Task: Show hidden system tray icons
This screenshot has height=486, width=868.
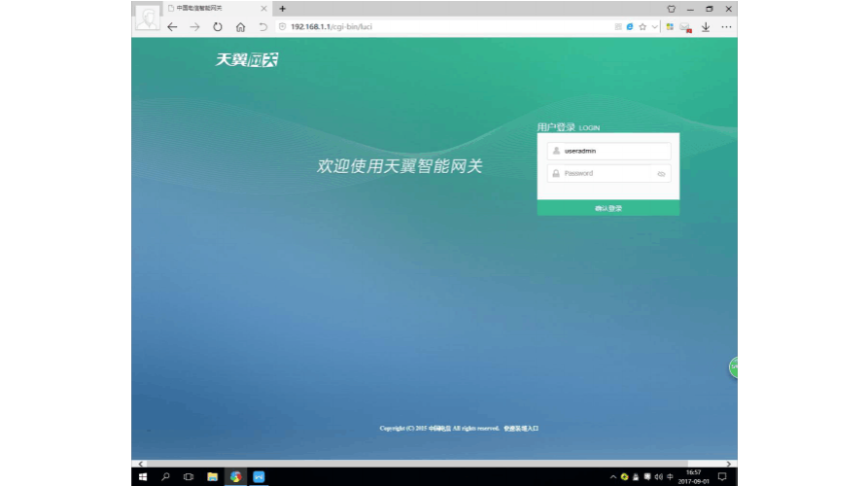Action: [612, 476]
